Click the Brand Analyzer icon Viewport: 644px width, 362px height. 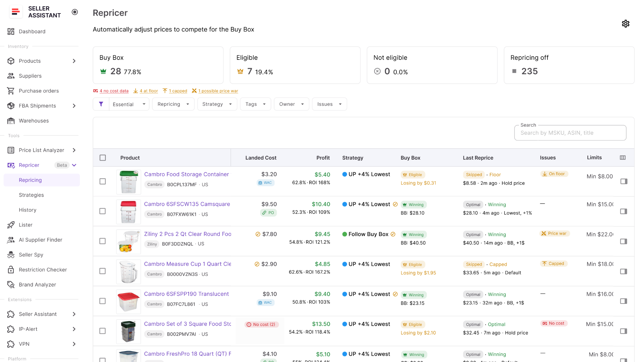click(x=11, y=284)
